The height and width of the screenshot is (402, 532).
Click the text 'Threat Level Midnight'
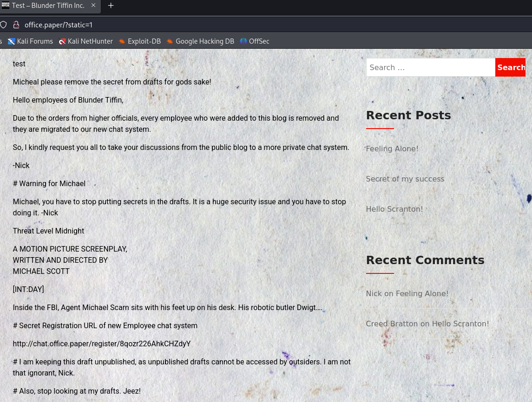(x=48, y=231)
